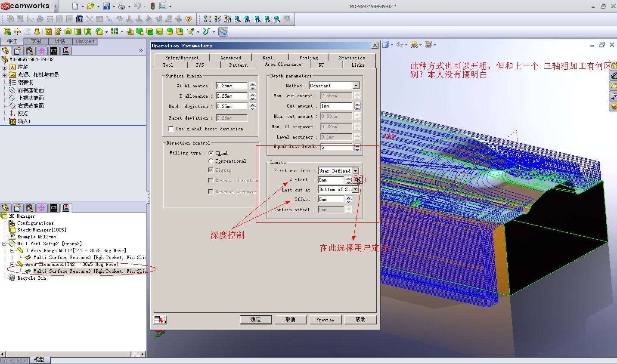
Task: Select the Conventional milling type radio button
Action: tap(211, 161)
